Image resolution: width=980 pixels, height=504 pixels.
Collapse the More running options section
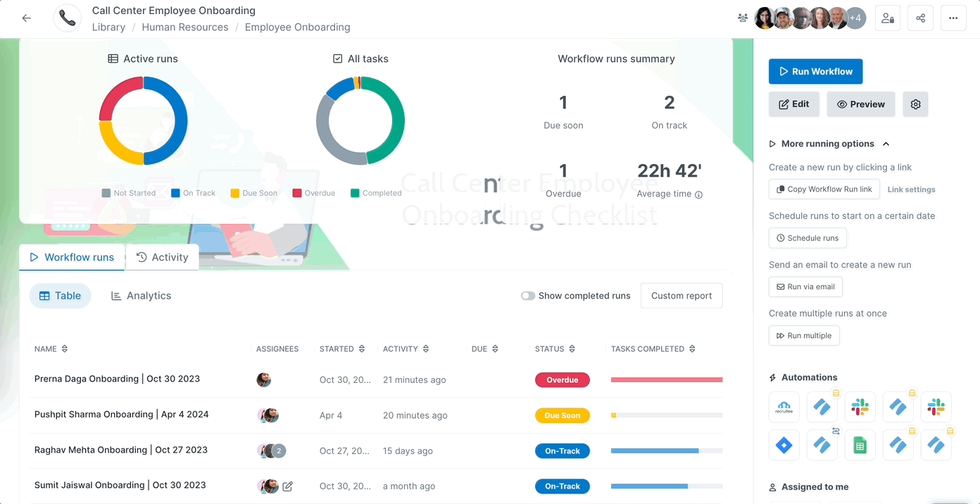886,144
